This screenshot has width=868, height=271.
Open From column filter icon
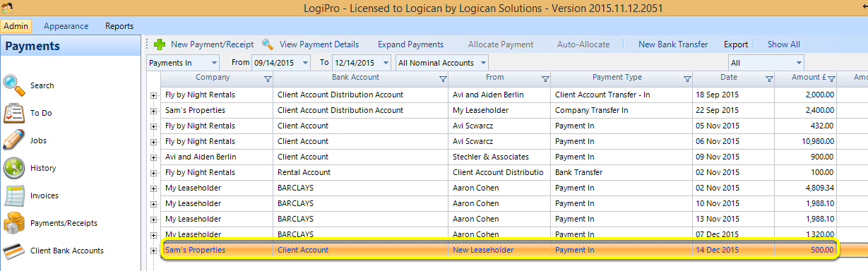pyautogui.click(x=545, y=78)
